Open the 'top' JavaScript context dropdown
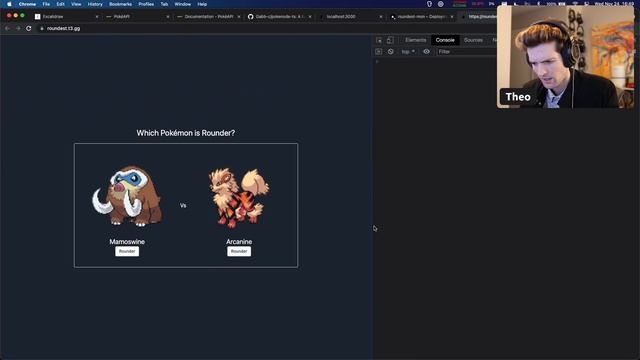Viewport: 640px width, 360px height. (x=408, y=52)
